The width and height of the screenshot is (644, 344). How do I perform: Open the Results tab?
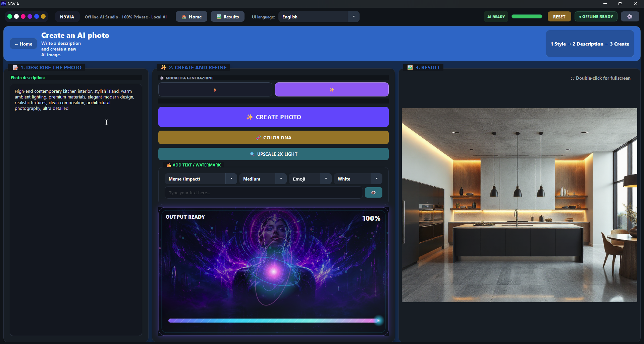click(227, 17)
